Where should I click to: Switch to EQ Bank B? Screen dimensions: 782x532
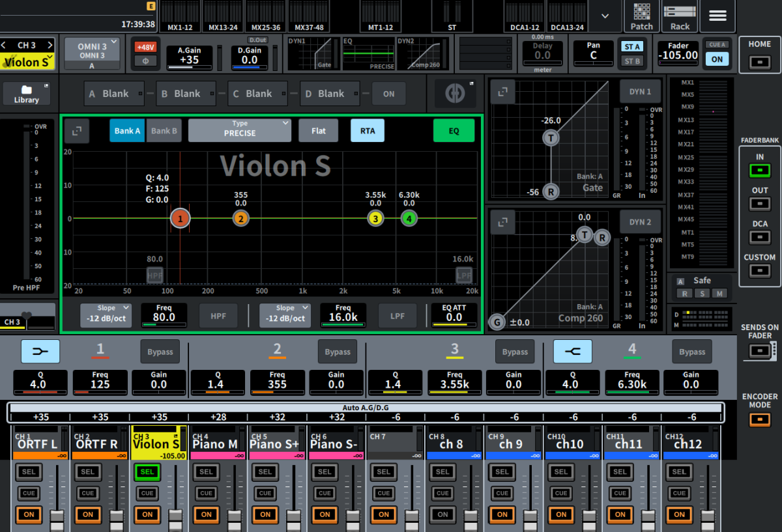click(164, 131)
